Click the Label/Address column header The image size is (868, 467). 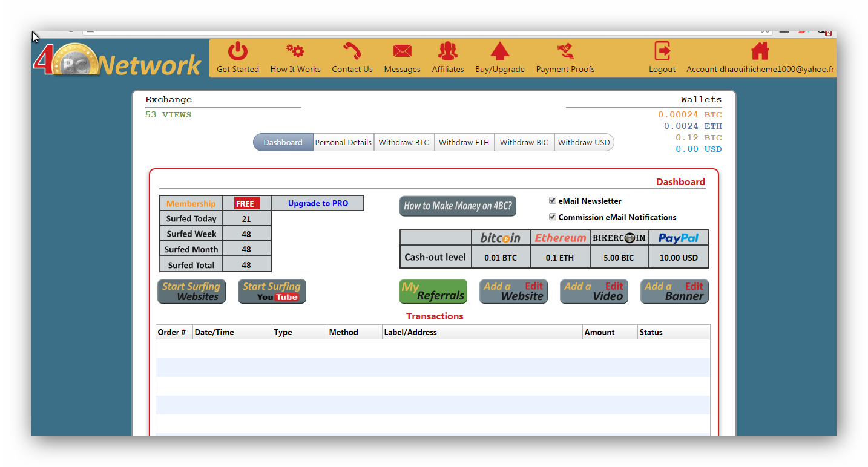pyautogui.click(x=482, y=332)
